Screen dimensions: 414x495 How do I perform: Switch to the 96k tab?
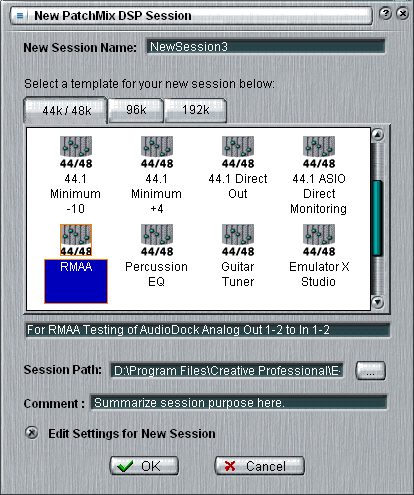136,110
